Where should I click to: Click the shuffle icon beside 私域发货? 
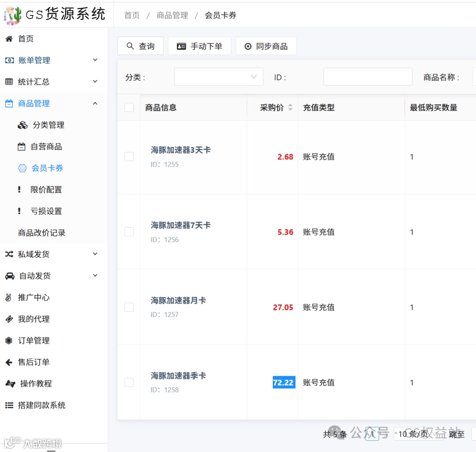click(9, 254)
